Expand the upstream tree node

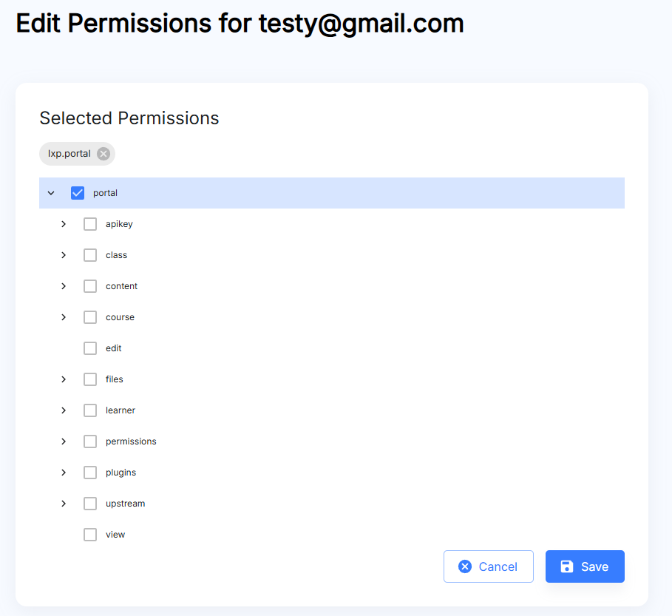(x=64, y=504)
